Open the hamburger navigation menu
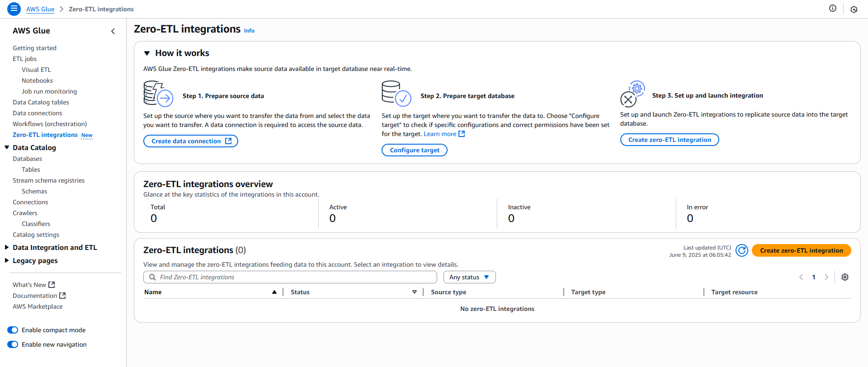The image size is (868, 367). 14,9
